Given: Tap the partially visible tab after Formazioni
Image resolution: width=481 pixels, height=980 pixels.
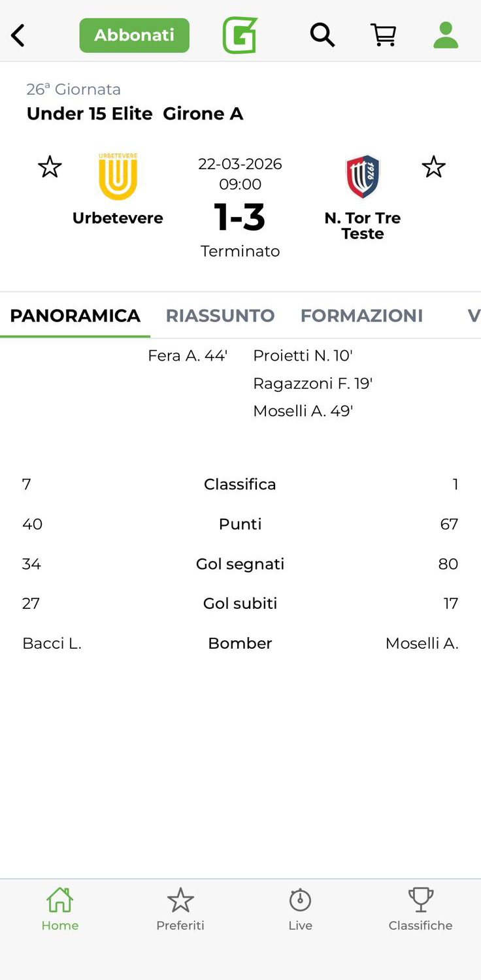Looking at the screenshot, I should click(x=473, y=316).
